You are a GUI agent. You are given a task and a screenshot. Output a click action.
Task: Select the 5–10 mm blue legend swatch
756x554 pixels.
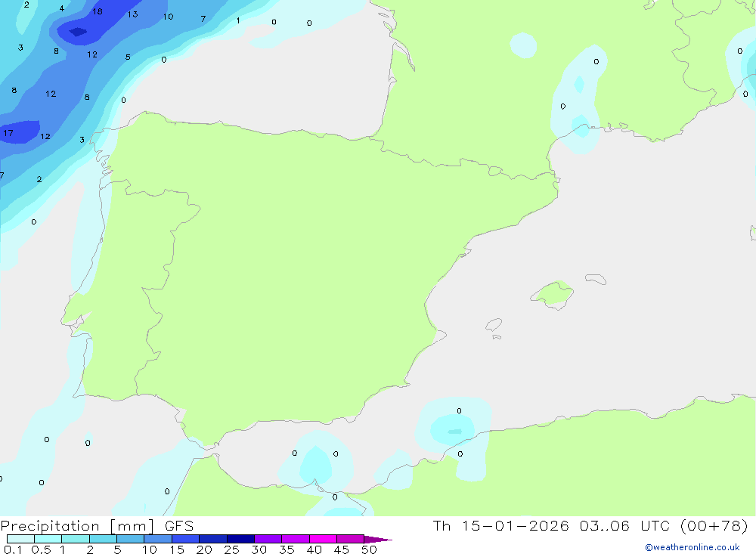131,539
